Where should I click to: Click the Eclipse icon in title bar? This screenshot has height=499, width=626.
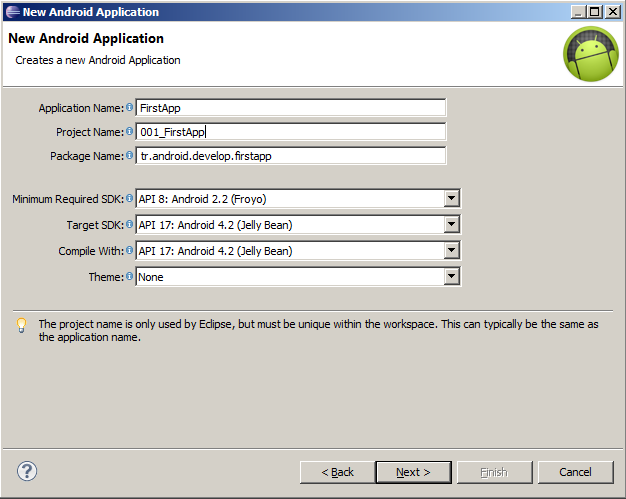[13, 12]
